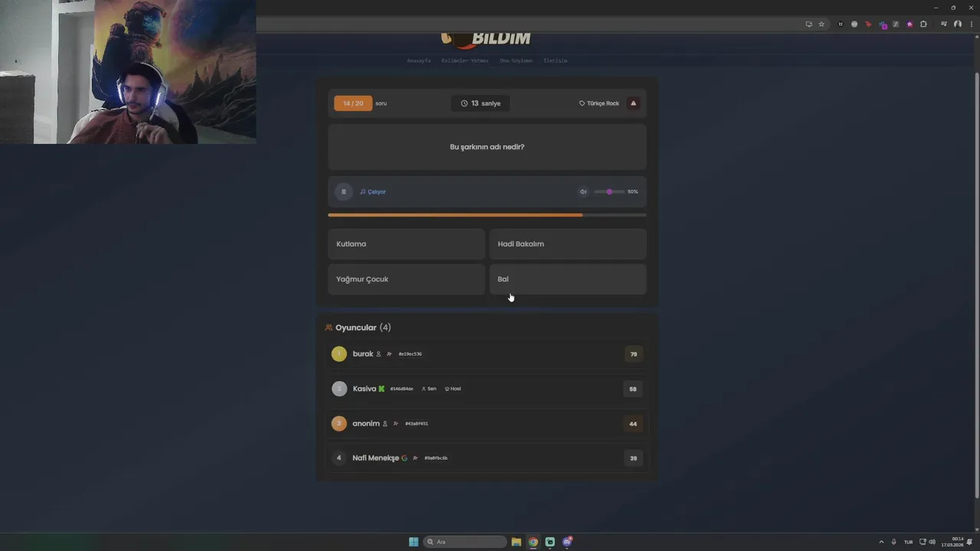Viewport: 980px width, 551px height.
Task: Click burak's gold rank 1 badge
Action: click(x=339, y=354)
